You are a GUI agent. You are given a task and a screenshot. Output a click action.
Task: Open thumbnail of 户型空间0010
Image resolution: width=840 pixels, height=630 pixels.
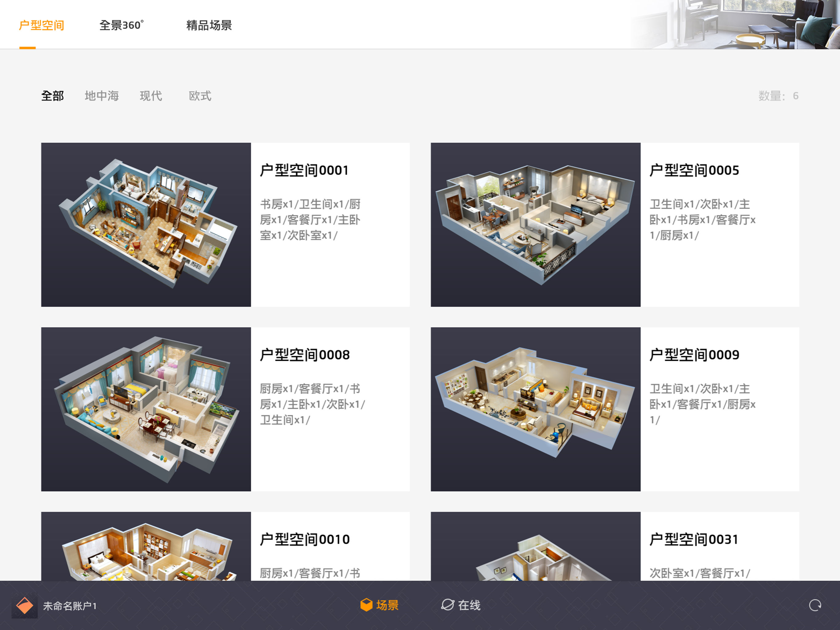point(146,546)
